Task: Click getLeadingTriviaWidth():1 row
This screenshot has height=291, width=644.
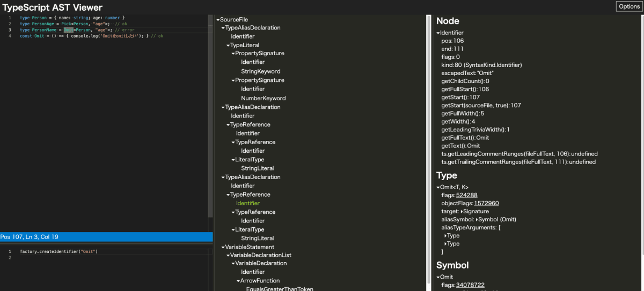Action: coord(475,129)
